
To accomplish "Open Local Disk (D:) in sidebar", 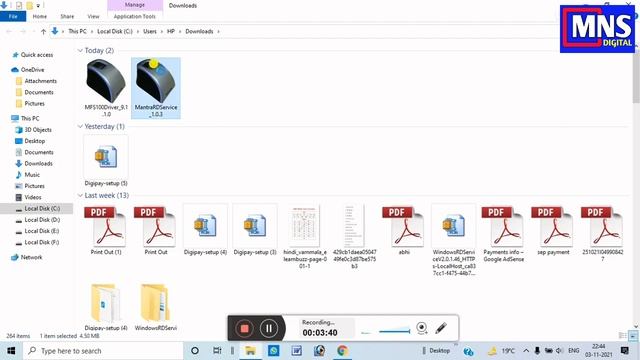I will click(x=42, y=220).
